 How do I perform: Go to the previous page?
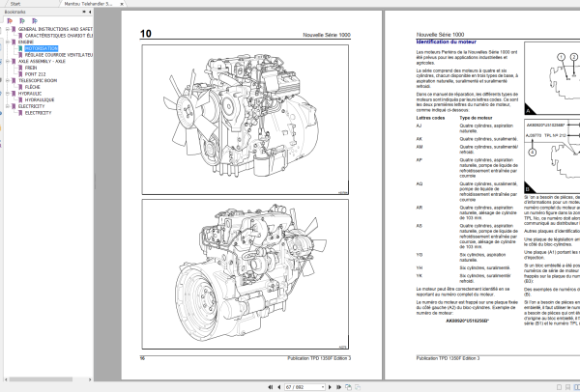point(279,387)
